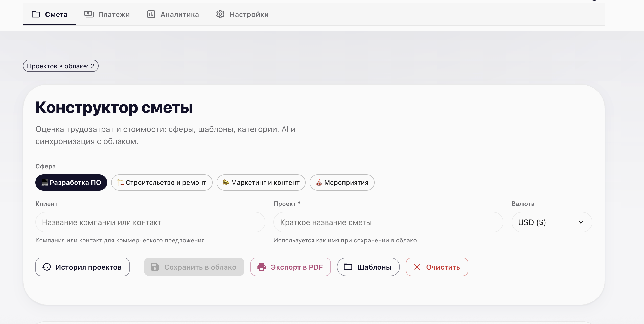Go to the Настройки tab
644x324 pixels.
tap(242, 14)
